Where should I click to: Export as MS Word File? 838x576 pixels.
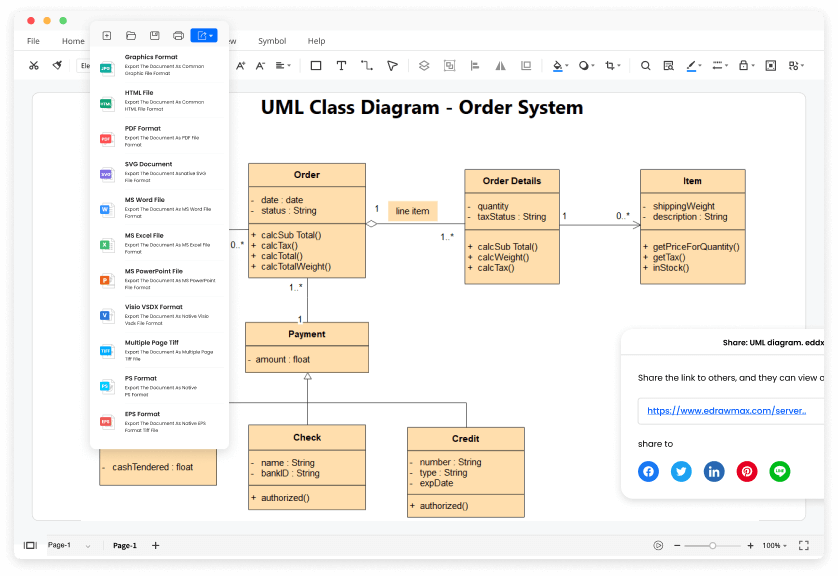[160, 208]
